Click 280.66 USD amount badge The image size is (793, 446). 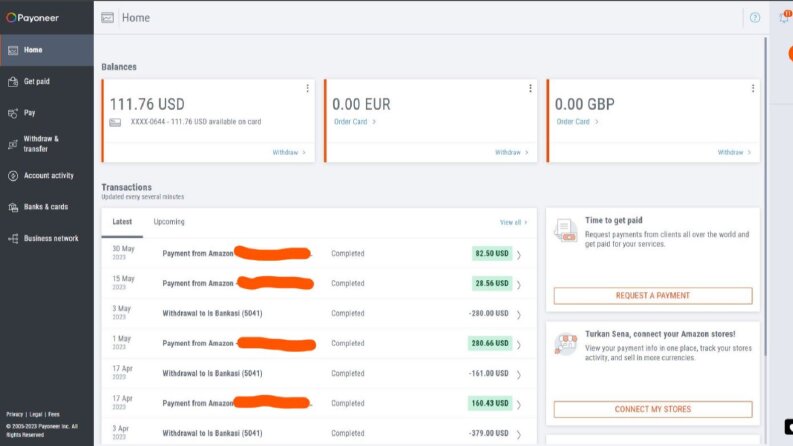(x=490, y=343)
